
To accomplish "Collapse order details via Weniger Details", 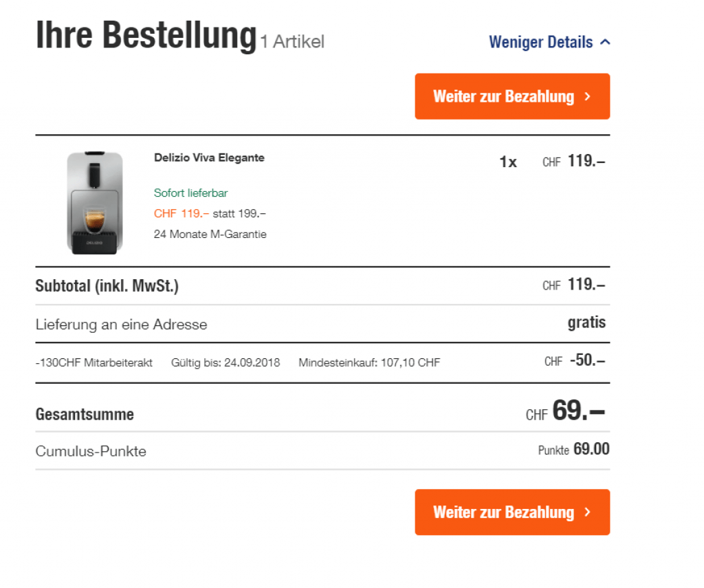I will pos(540,42).
